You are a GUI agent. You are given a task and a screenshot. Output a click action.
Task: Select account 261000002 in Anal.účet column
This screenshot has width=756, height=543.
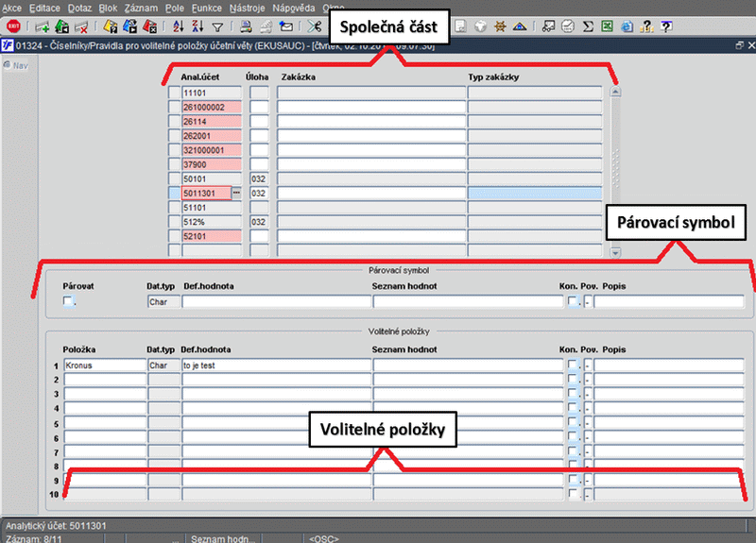(212, 107)
